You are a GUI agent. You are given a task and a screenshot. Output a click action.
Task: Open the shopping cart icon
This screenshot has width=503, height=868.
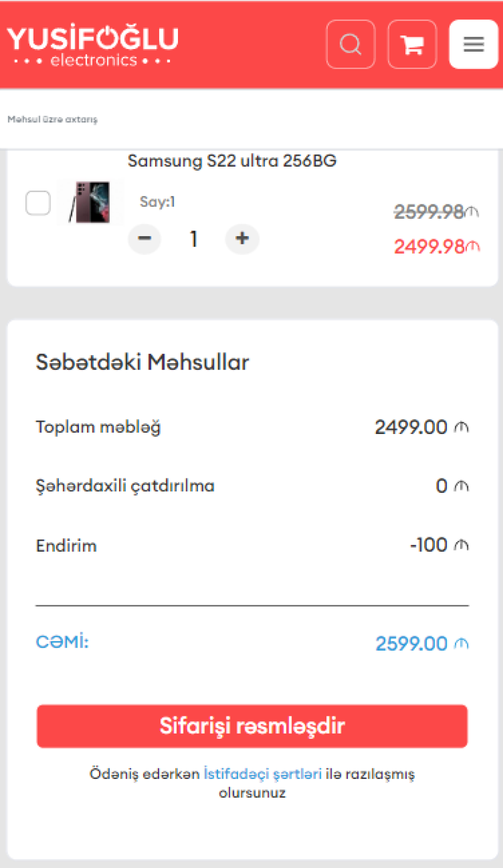[412, 44]
